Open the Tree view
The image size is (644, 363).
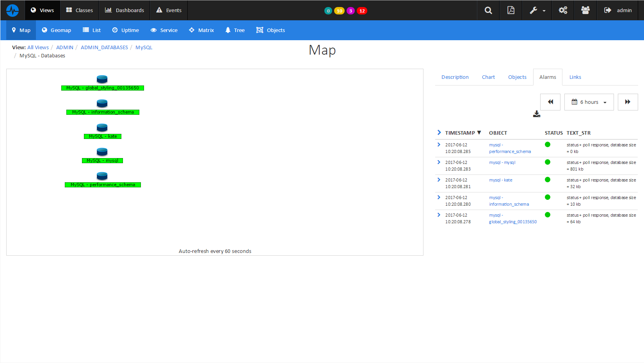[235, 30]
